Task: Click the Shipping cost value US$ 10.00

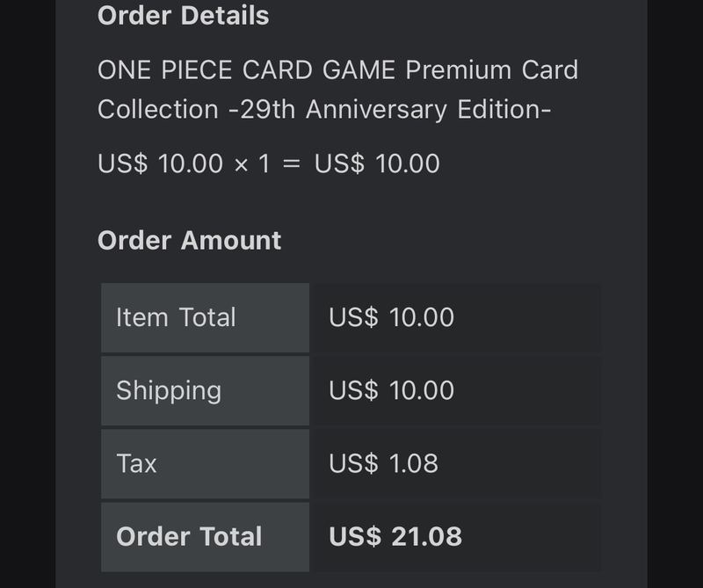Action: tap(391, 390)
